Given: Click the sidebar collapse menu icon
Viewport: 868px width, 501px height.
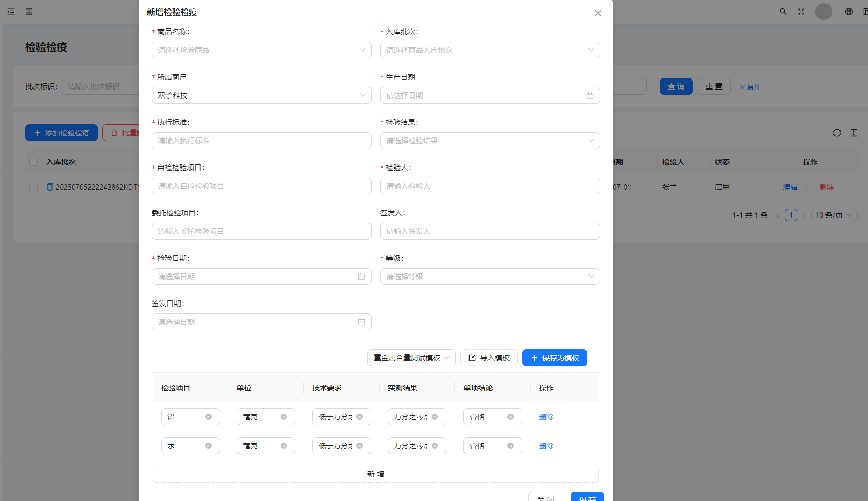Looking at the screenshot, I should 11,12.
